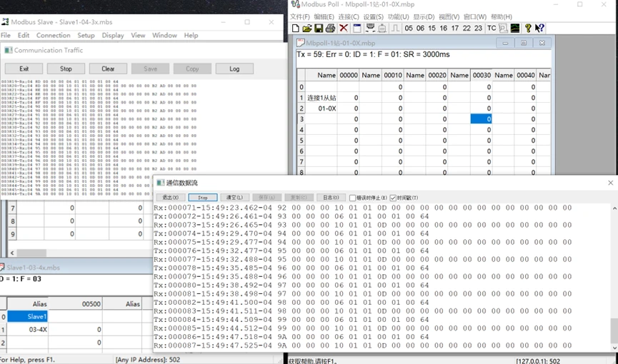Click scroll left arrow in Slave1-04-3x window
The width and height of the screenshot is (618, 364).
[x=12, y=253]
